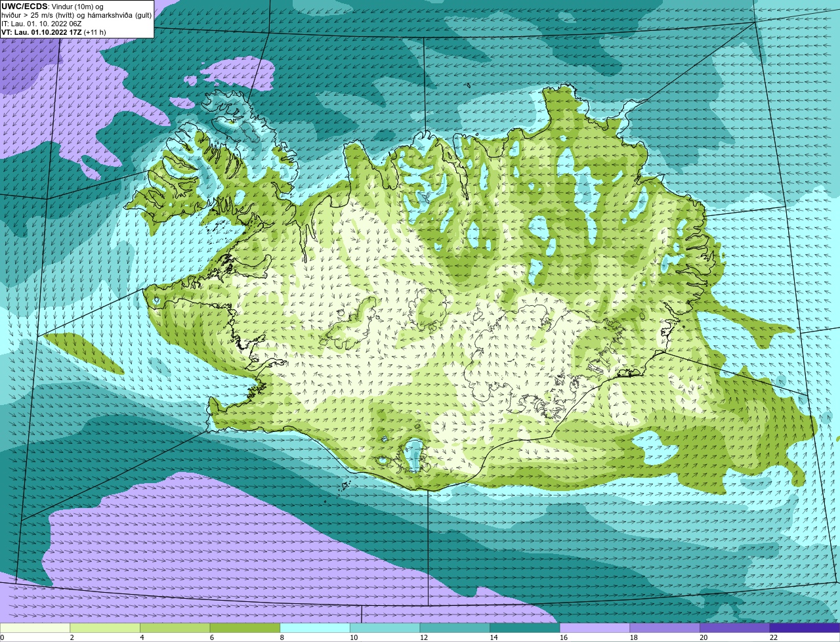Click the legend scale label '4'

pyautogui.click(x=142, y=637)
